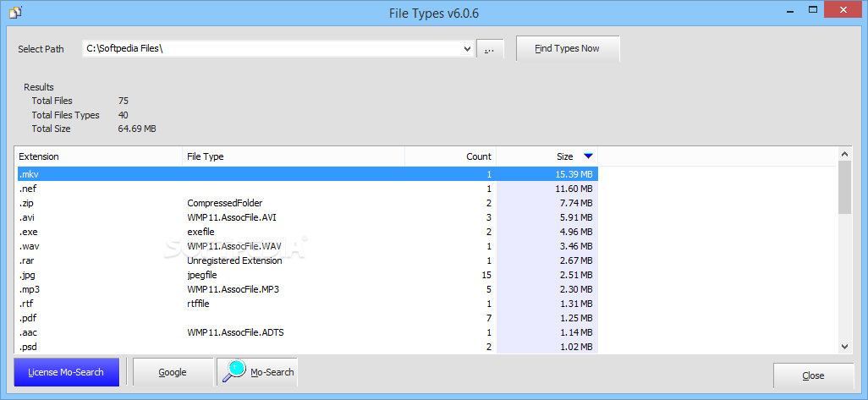This screenshot has width=868, height=400.
Task: Select the .rtf extension row
Action: (307, 304)
